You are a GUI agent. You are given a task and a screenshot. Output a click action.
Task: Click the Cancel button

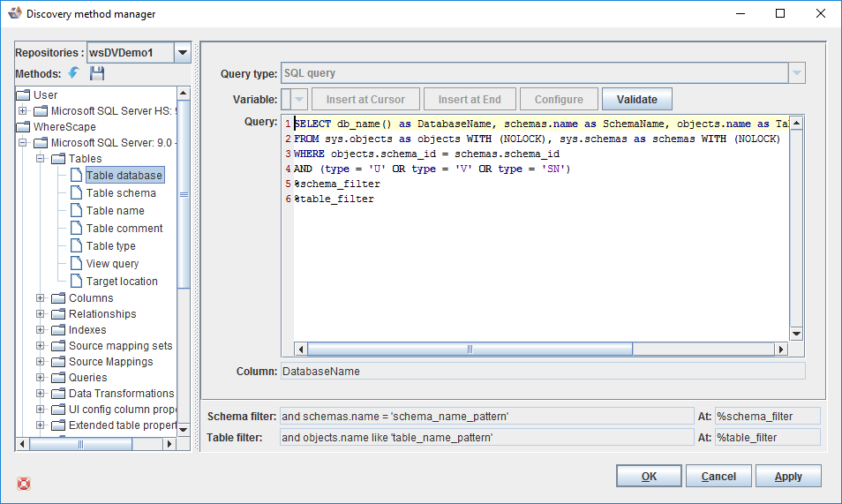click(x=718, y=477)
